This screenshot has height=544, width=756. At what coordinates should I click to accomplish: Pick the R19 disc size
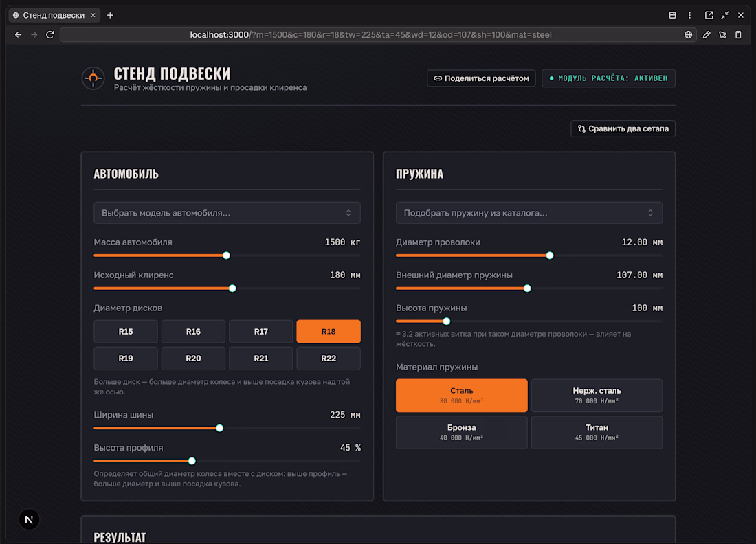pyautogui.click(x=125, y=359)
